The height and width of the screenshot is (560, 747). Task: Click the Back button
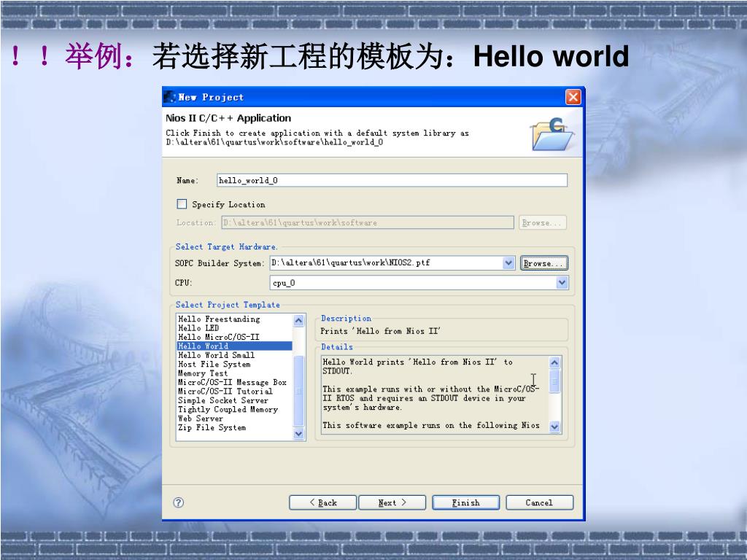click(x=322, y=502)
